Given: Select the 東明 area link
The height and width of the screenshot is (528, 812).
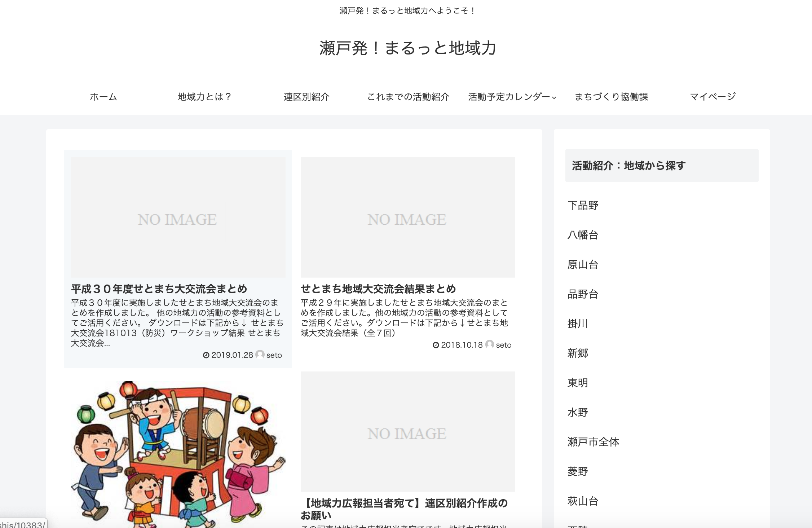Looking at the screenshot, I should click(x=578, y=383).
